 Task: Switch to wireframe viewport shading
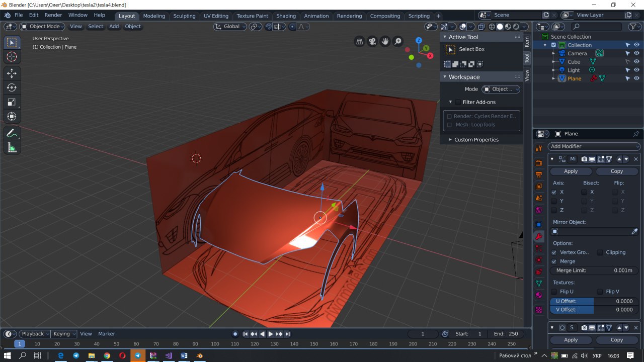[x=492, y=27]
